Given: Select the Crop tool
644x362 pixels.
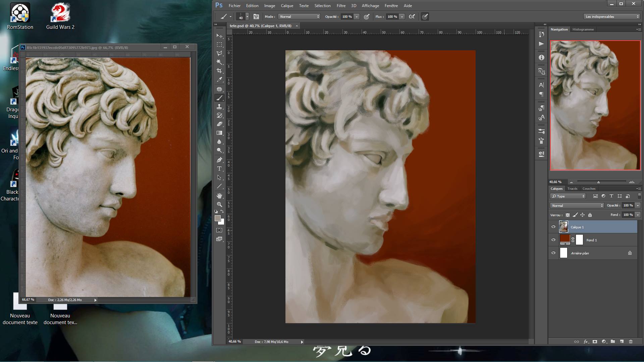Looking at the screenshot, I should (219, 71).
